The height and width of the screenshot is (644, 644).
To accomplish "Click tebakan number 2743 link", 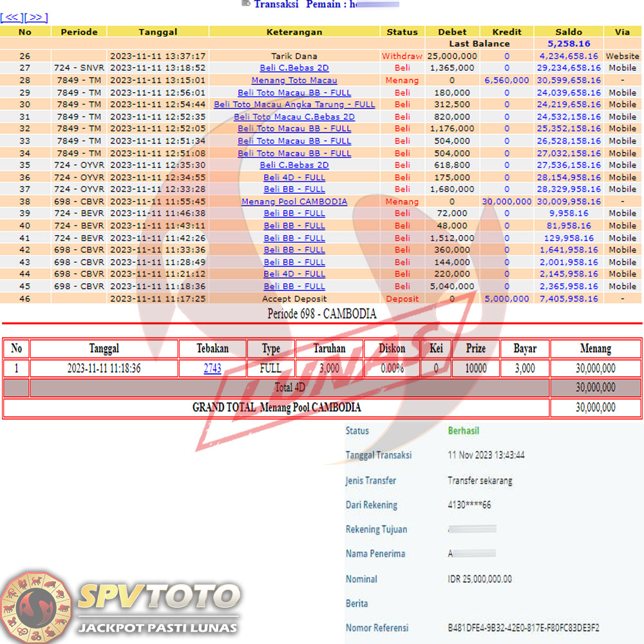I will 213,368.
